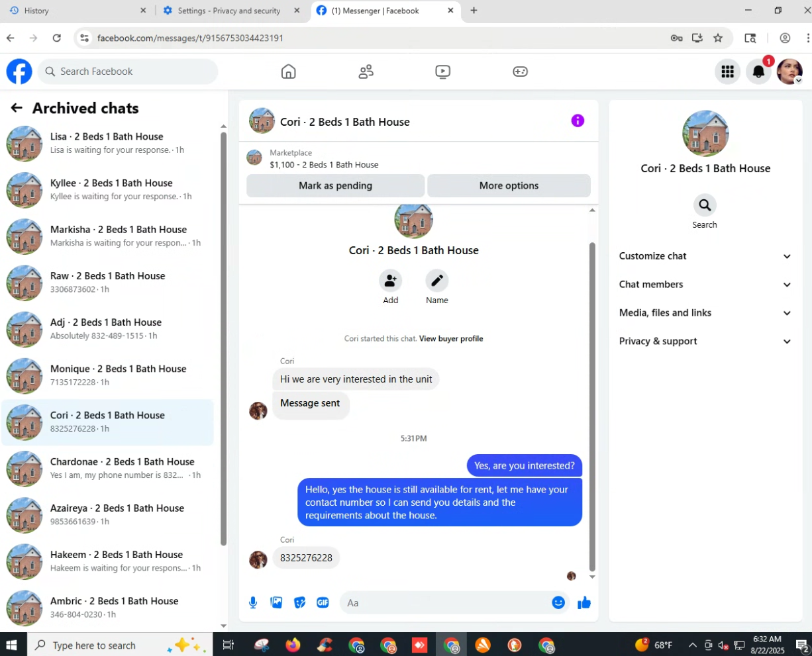Open Task View in the taskbar
This screenshot has width=812, height=656.
click(228, 645)
